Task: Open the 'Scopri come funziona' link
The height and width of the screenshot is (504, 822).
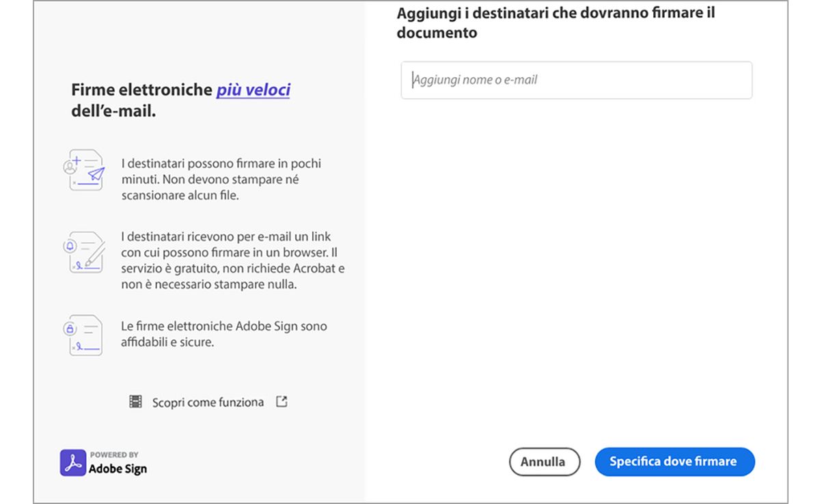Action: point(208,402)
